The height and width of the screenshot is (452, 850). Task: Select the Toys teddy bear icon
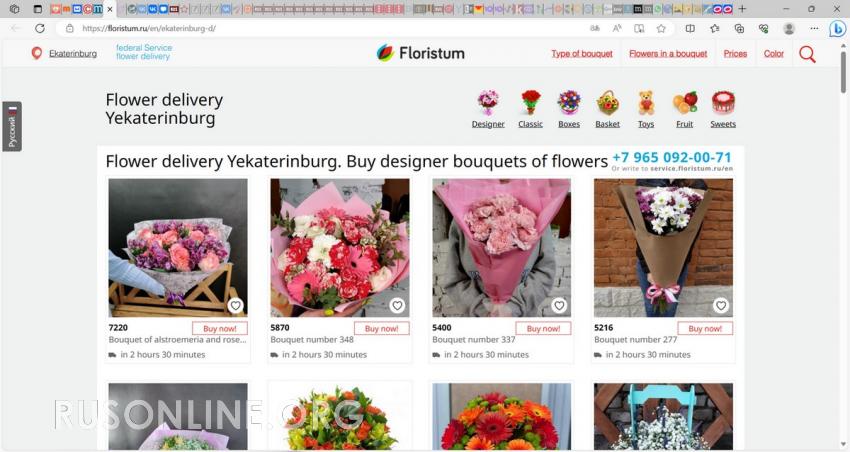pyautogui.click(x=646, y=102)
